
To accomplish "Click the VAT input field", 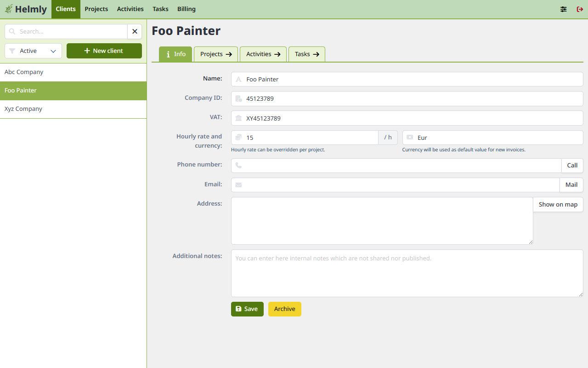I will tap(407, 118).
